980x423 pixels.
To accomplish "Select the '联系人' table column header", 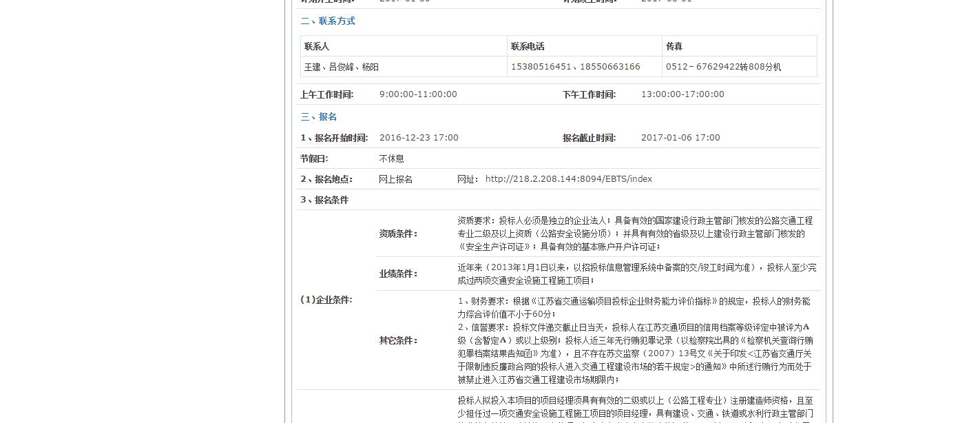I will coord(317,46).
